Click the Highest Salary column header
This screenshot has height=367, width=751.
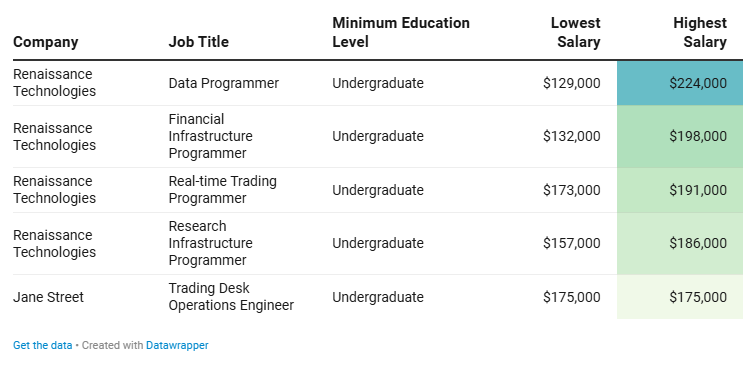[700, 32]
